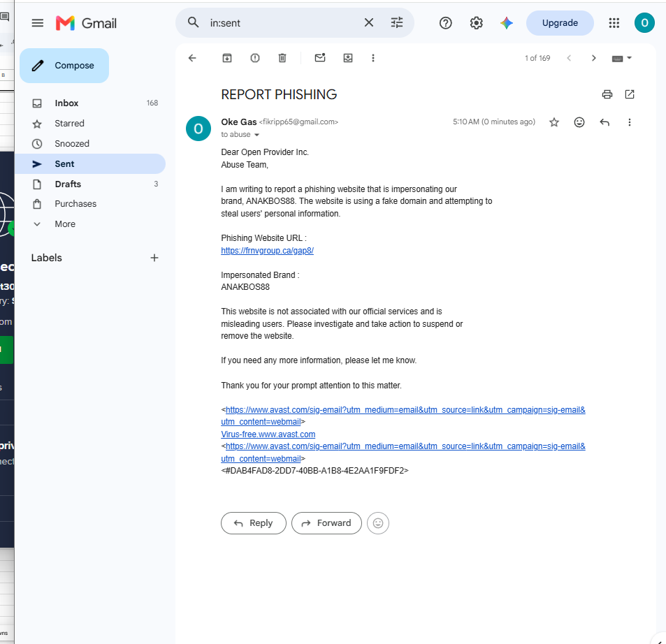The image size is (666, 644).
Task: Go to the older conversation arrow
Action: pos(594,58)
